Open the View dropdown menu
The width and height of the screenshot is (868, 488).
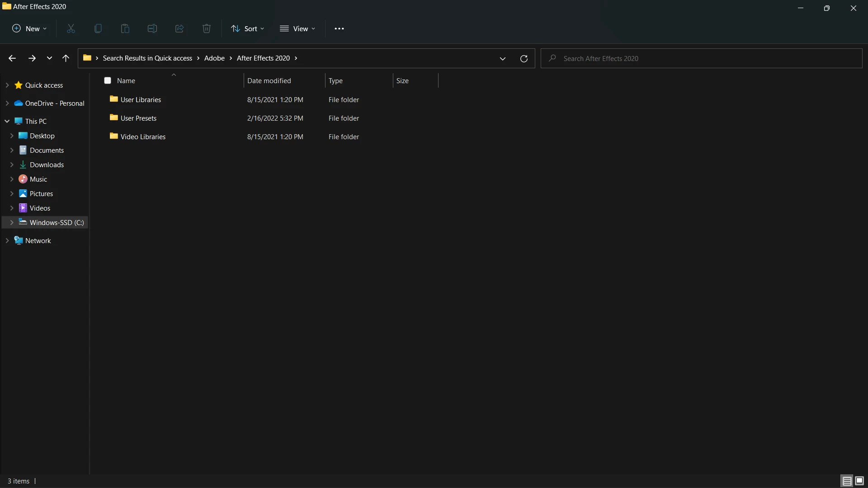tap(297, 28)
